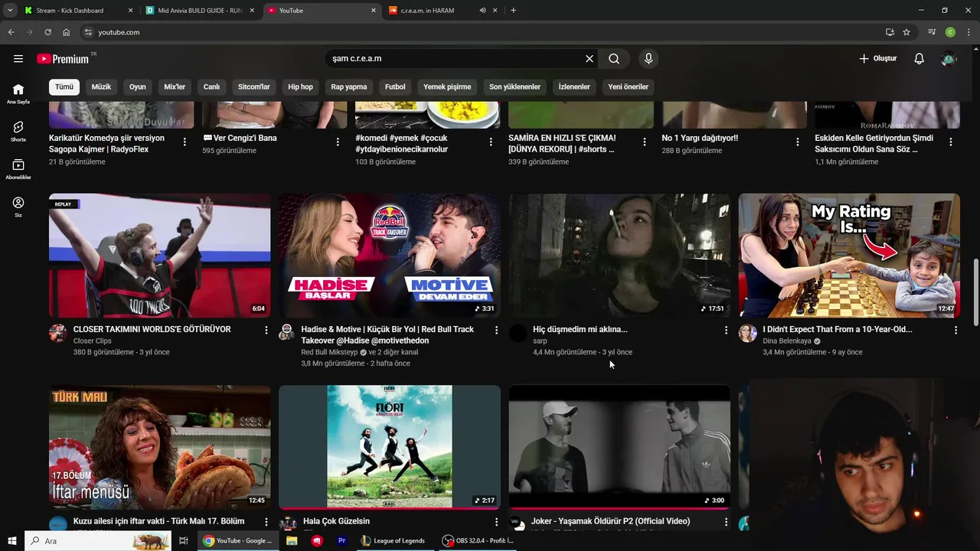Open Red Bull Miksteyp channel link
The width and height of the screenshot is (980, 551).
click(x=329, y=352)
